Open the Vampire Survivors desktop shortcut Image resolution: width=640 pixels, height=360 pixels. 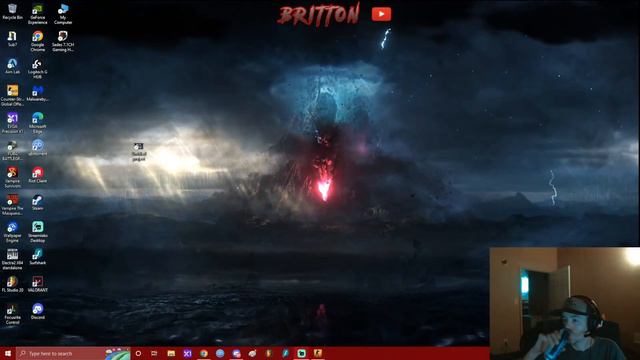12,178
